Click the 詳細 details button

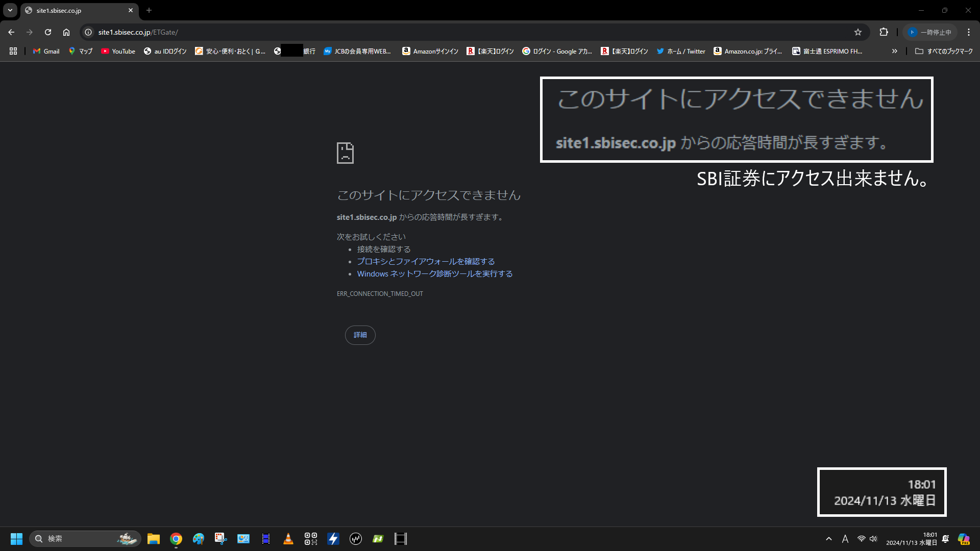pos(360,335)
